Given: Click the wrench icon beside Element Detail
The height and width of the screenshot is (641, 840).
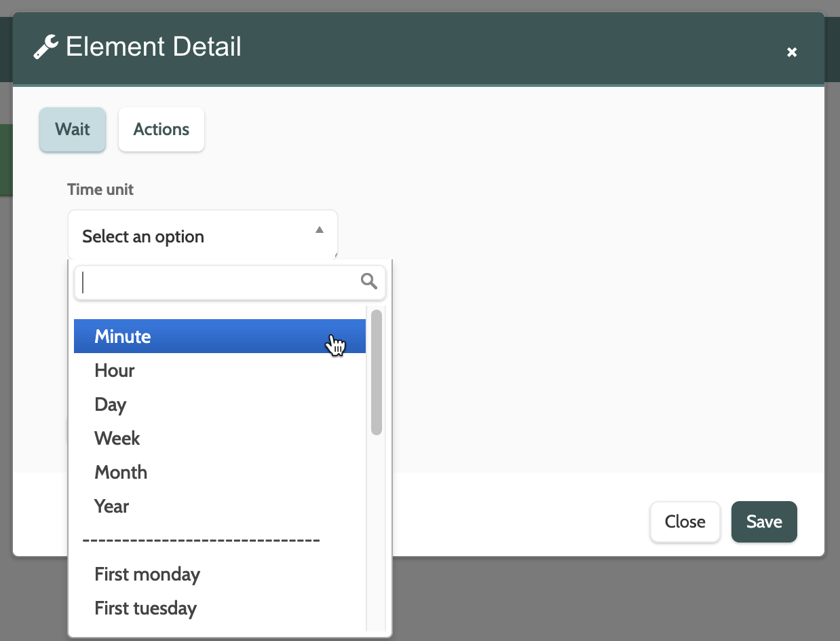Looking at the screenshot, I should click(x=45, y=48).
